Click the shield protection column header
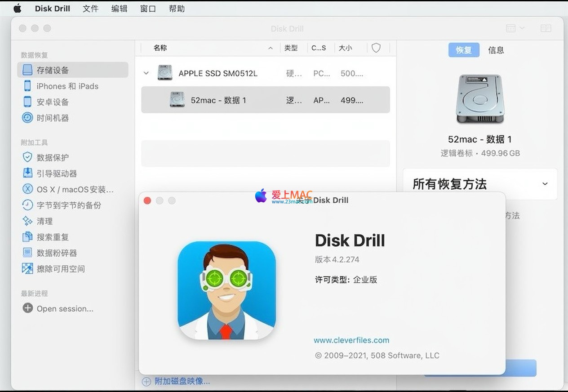568x392 pixels. click(x=376, y=48)
